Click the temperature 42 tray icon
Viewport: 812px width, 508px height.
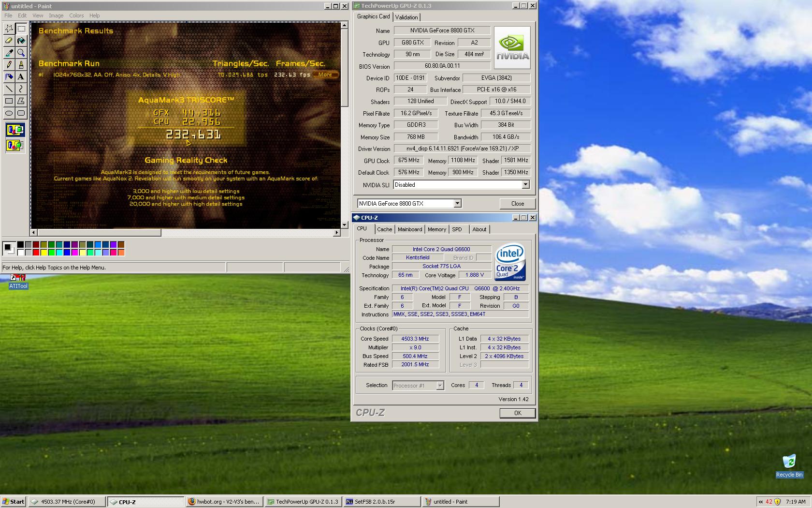pos(769,502)
